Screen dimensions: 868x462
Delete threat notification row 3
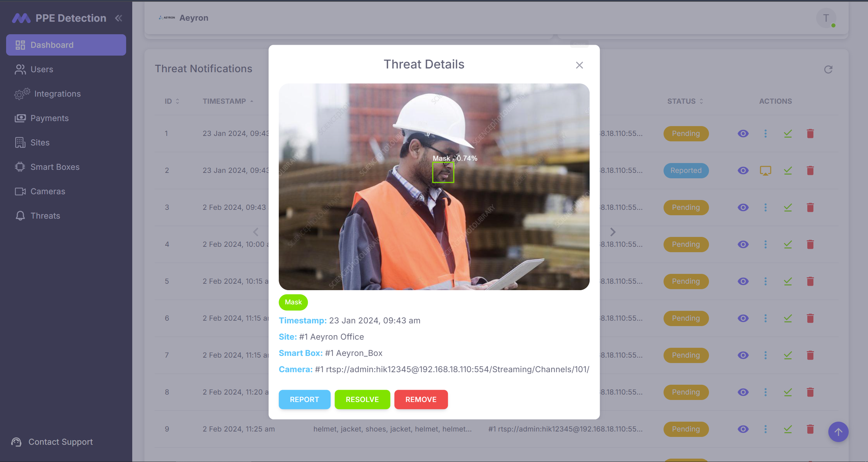point(811,207)
